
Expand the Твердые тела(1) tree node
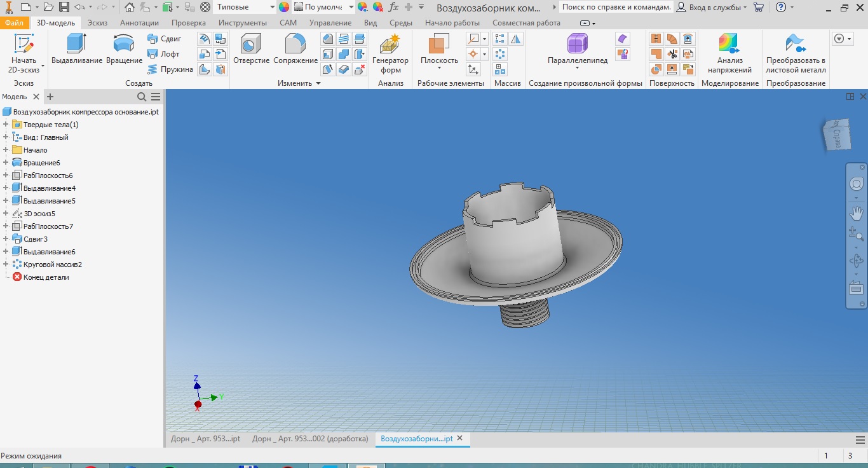[x=6, y=125]
